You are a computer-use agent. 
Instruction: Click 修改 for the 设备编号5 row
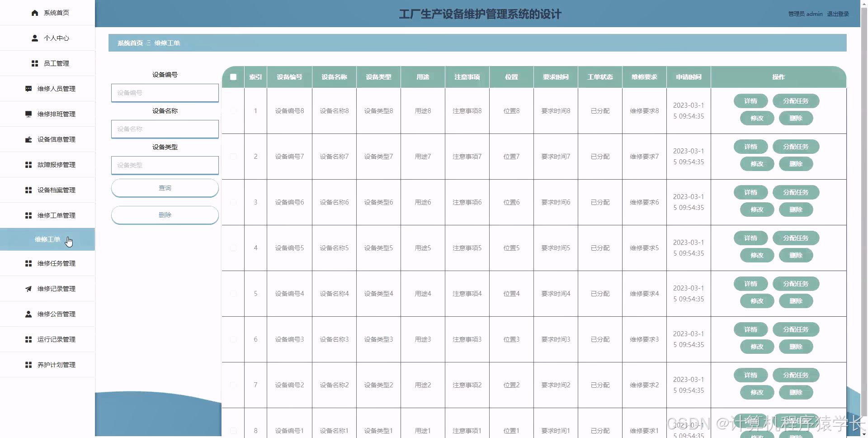757,255
